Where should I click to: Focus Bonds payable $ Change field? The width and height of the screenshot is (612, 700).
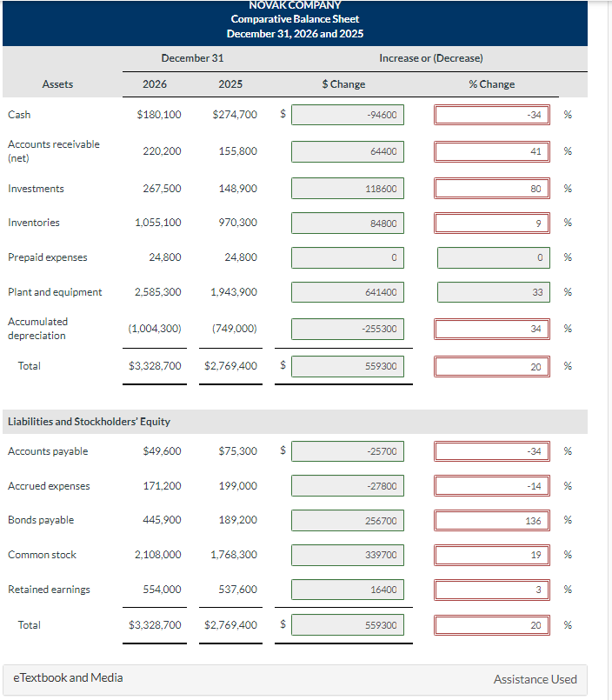347,521
